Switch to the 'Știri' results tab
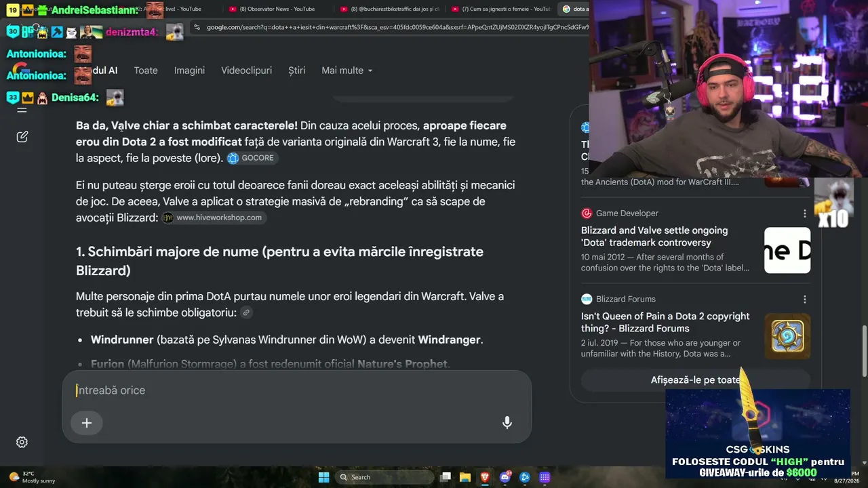 tap(296, 70)
